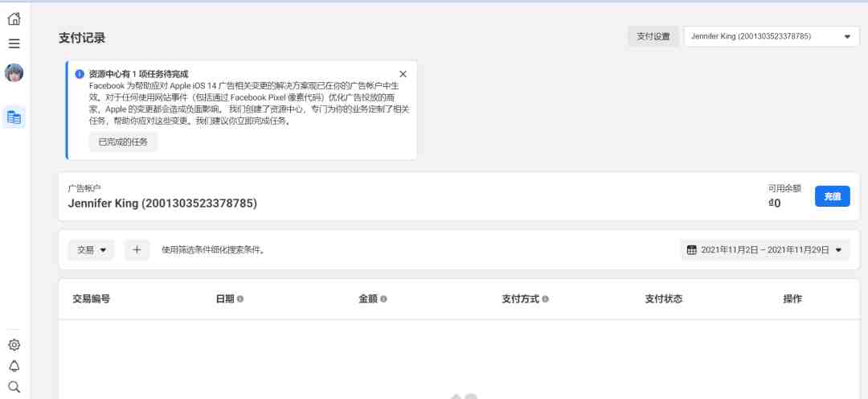The height and width of the screenshot is (399, 868).
Task: Close the resource center notification banner
Action: point(403,74)
